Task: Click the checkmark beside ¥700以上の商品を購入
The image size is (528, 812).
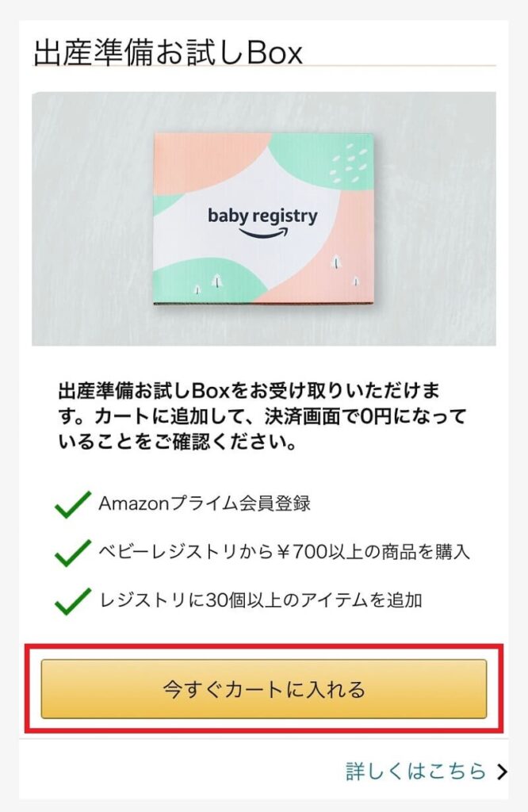Action: click(72, 553)
